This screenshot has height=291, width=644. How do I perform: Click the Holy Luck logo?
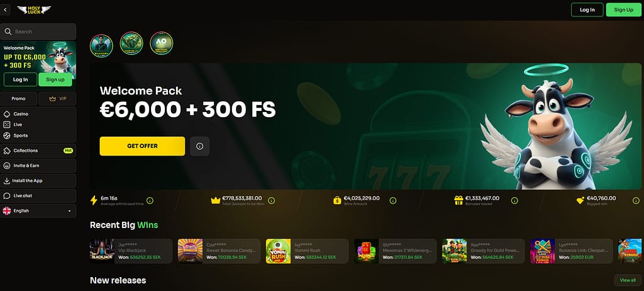34,9
